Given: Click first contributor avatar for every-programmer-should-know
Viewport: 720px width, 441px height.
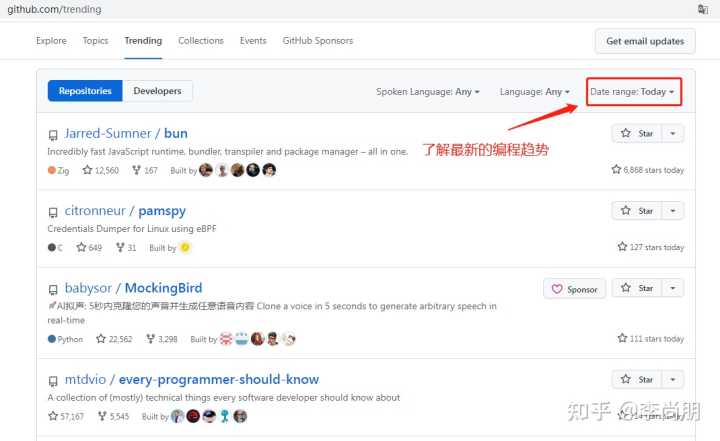Looking at the screenshot, I should click(x=177, y=416).
